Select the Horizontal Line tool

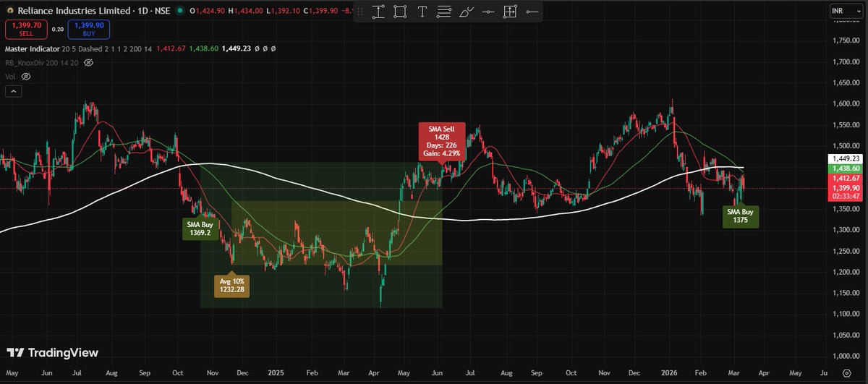[488, 12]
